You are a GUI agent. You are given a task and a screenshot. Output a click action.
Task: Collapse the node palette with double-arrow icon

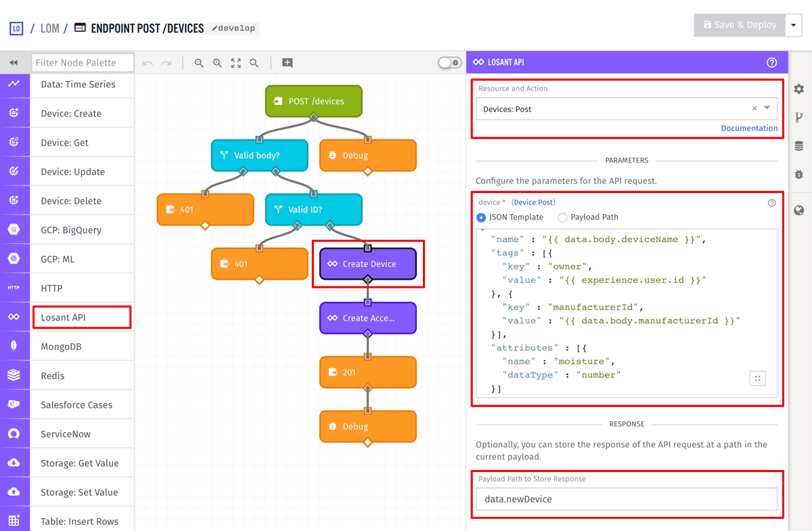[x=14, y=62]
